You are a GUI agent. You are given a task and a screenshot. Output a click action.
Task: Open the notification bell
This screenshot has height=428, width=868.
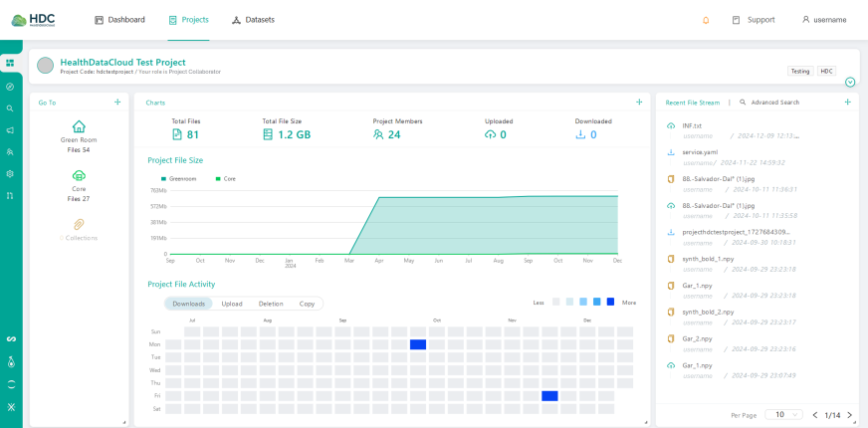point(706,20)
